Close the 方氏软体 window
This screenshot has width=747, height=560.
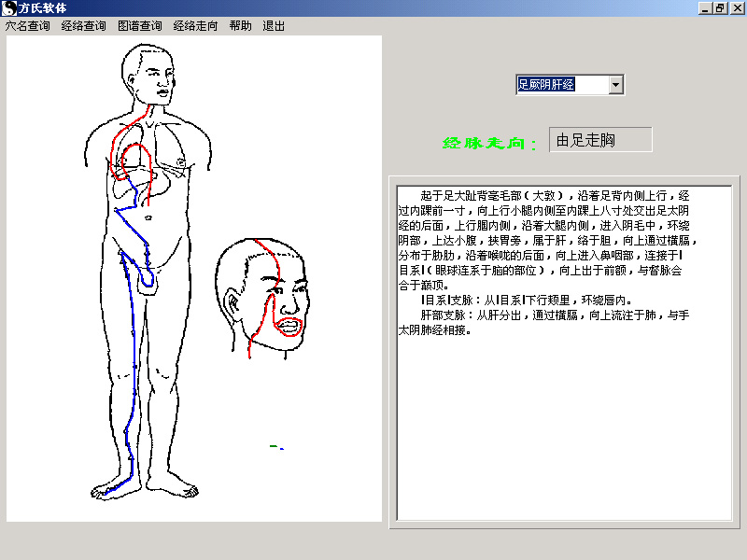coord(735,8)
